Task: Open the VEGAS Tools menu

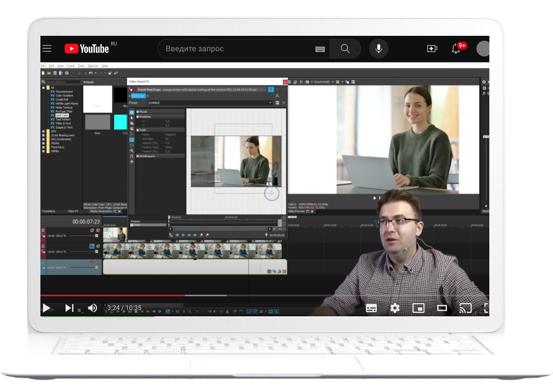Action: coord(81,66)
